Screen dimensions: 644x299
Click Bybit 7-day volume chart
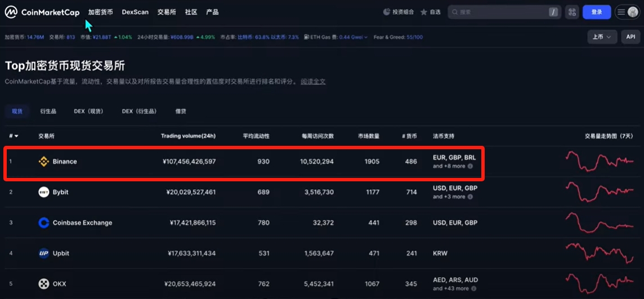coord(599,191)
